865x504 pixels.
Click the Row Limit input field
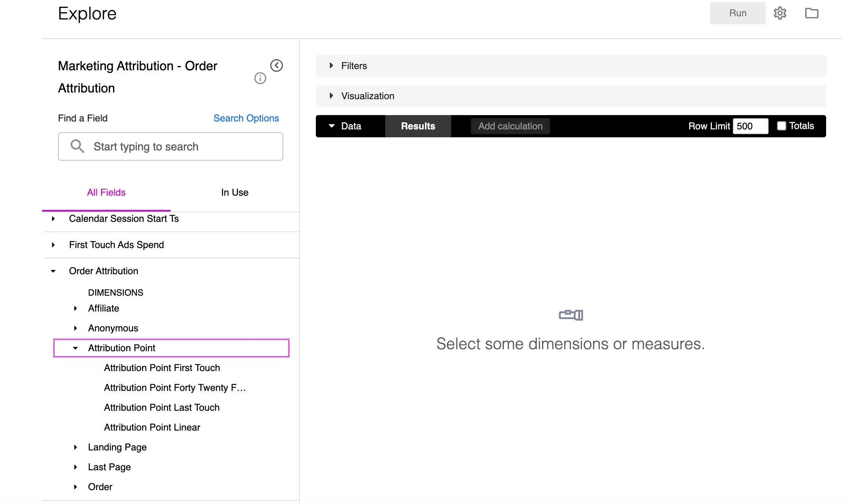pos(750,126)
